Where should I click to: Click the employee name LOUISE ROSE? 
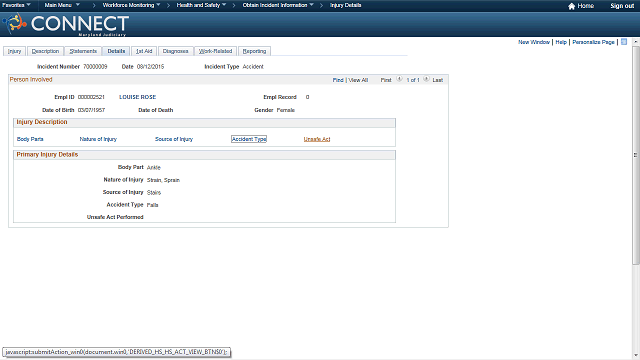coord(138,97)
